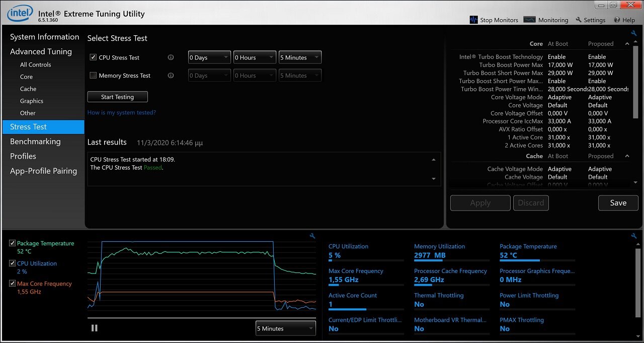Click info icon next to CPU Stress Test
The width and height of the screenshot is (644, 343).
171,57
